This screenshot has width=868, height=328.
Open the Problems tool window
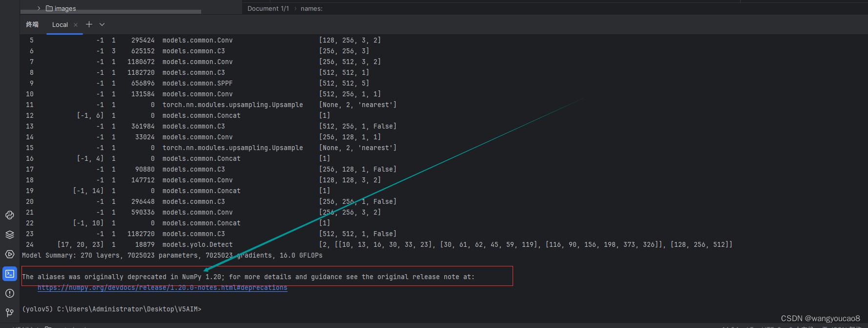[x=10, y=293]
